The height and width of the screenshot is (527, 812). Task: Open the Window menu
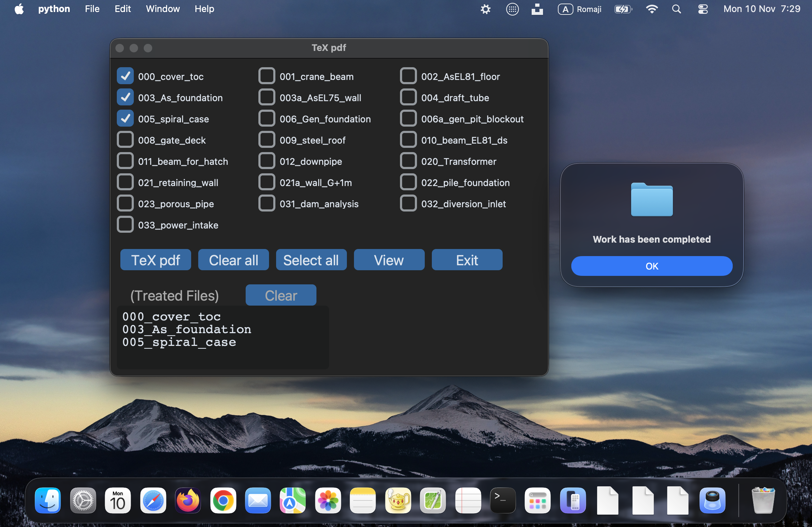point(163,9)
